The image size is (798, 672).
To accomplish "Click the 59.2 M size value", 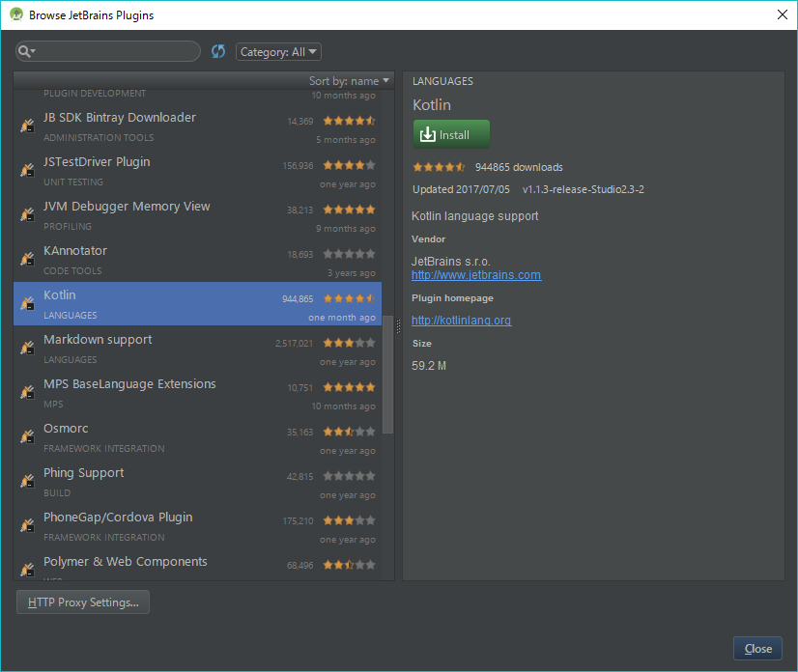I will click(x=429, y=366).
